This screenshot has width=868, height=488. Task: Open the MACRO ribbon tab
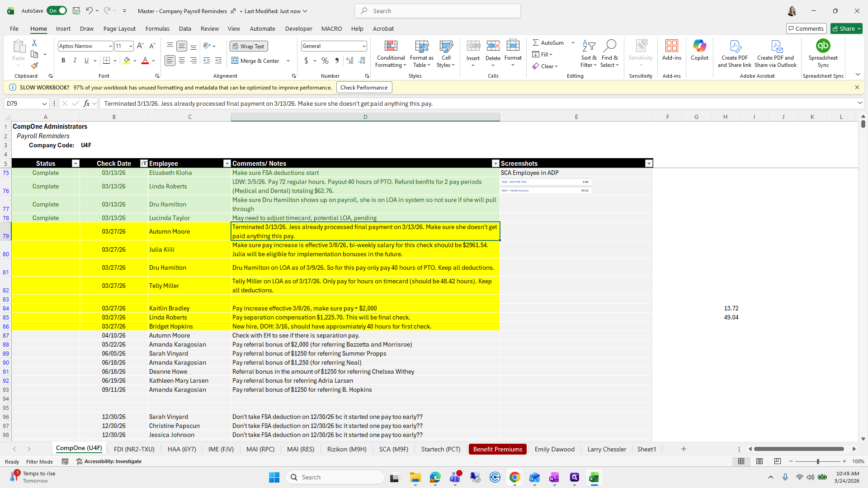coord(331,28)
